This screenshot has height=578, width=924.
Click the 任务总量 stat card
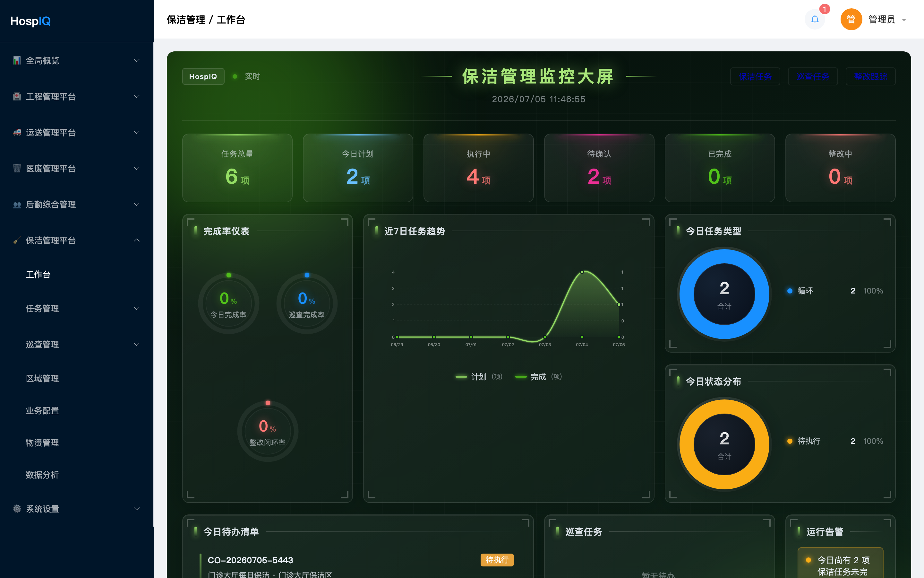tap(237, 168)
